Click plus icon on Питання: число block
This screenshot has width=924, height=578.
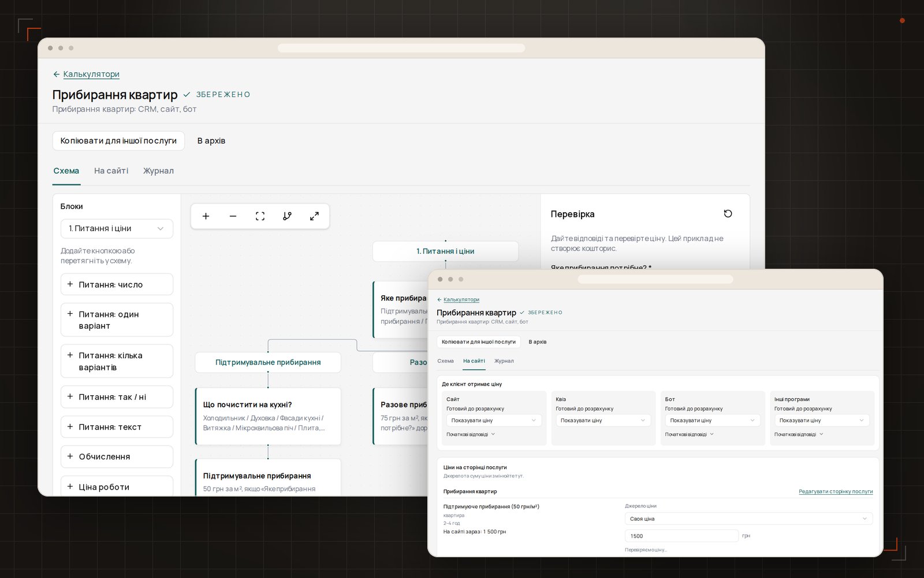coord(70,284)
